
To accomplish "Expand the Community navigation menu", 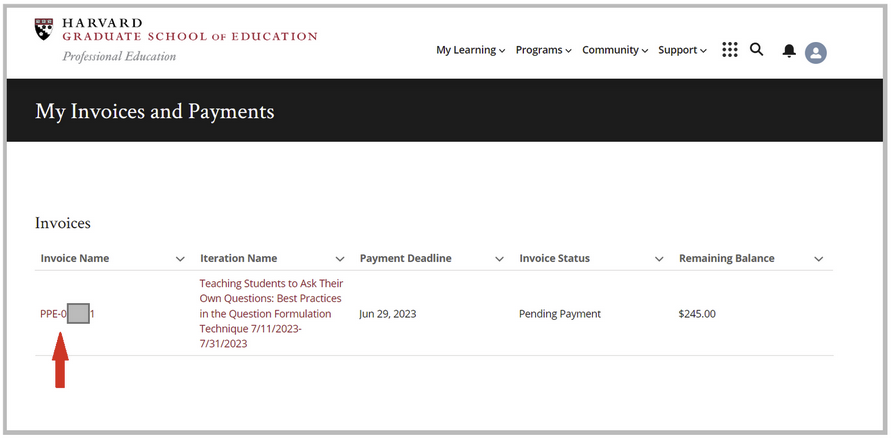I will (615, 51).
